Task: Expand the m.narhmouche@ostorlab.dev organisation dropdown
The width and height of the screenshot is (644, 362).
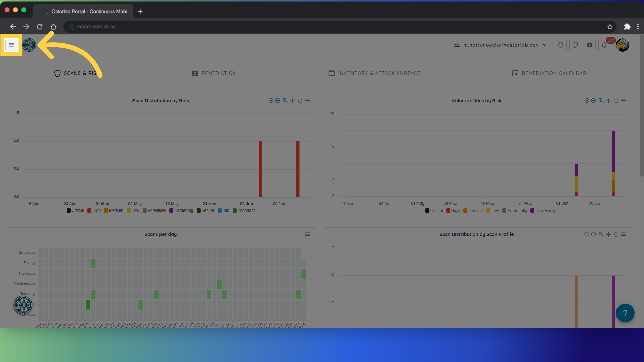Action: [x=500, y=45]
